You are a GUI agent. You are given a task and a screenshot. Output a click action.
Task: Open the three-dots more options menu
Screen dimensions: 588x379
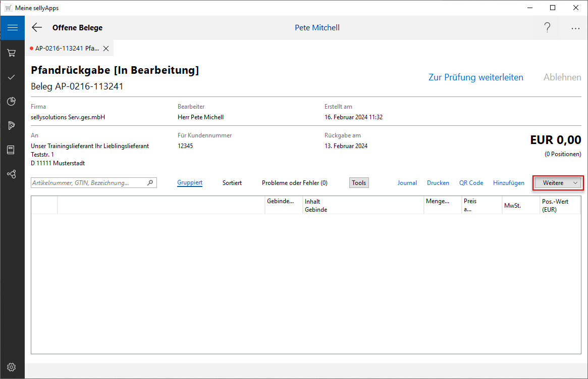click(x=575, y=28)
